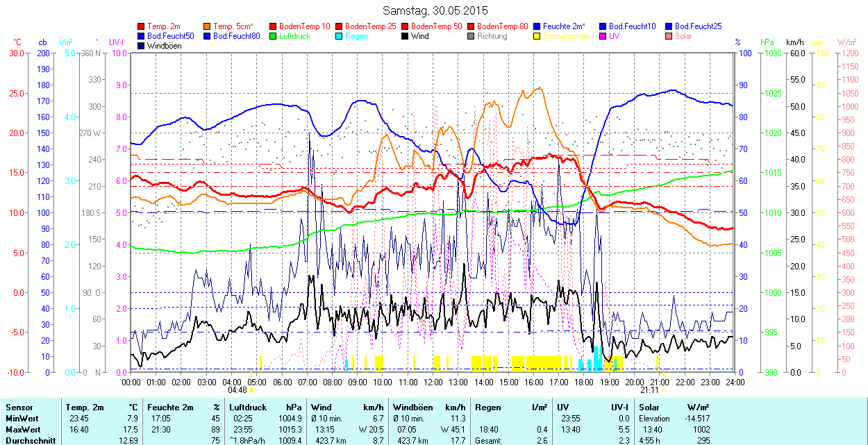Click the orange Temp. 5cm* legend swatch
Screen dimensions: 868x445
tap(208, 26)
